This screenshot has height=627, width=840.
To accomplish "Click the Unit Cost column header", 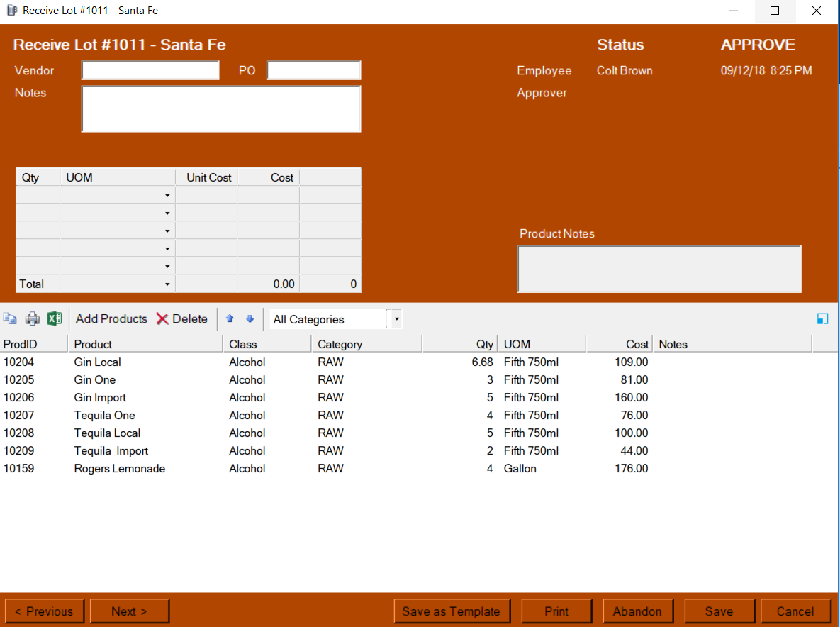I will [207, 177].
